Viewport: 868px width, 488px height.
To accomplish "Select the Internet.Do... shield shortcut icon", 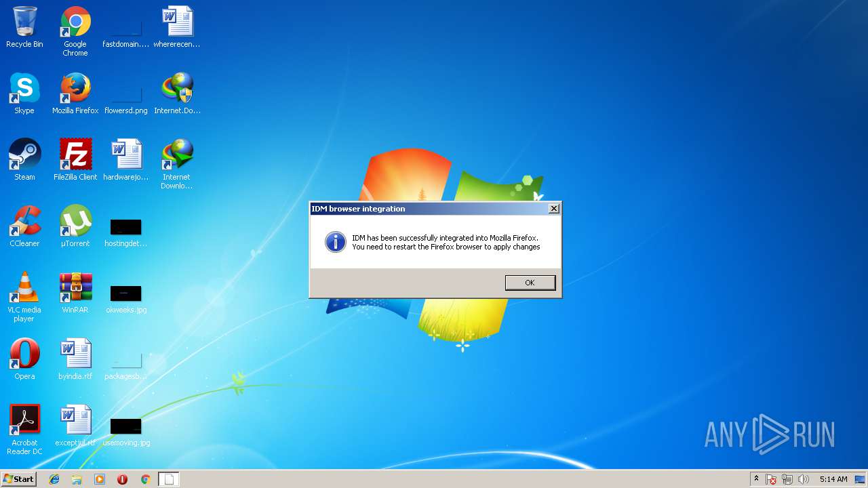I will click(177, 94).
